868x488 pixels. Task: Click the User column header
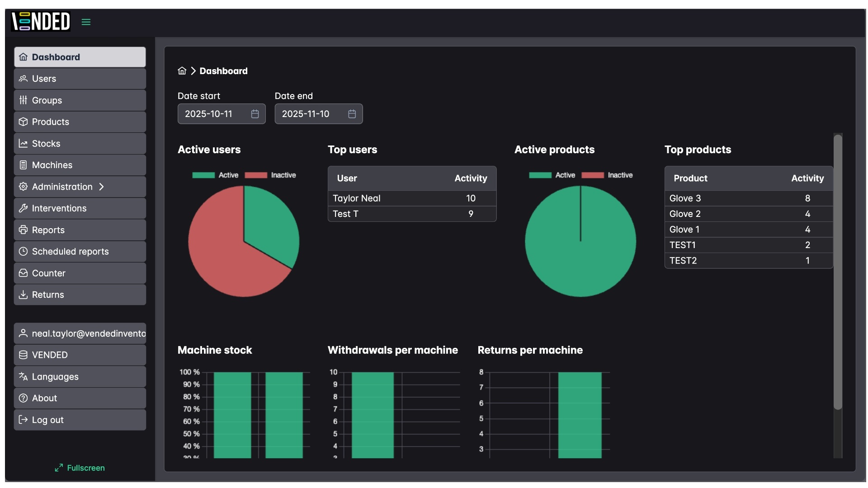click(x=347, y=178)
